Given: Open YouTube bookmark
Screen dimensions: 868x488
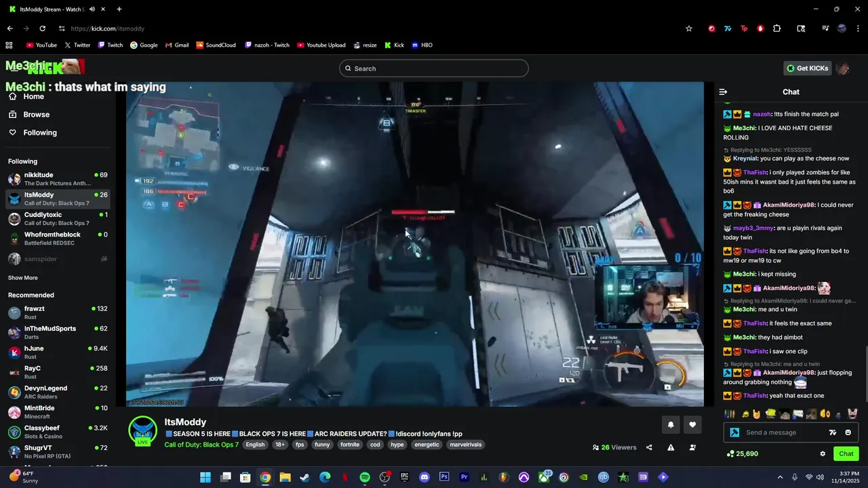Looking at the screenshot, I should [41, 45].
